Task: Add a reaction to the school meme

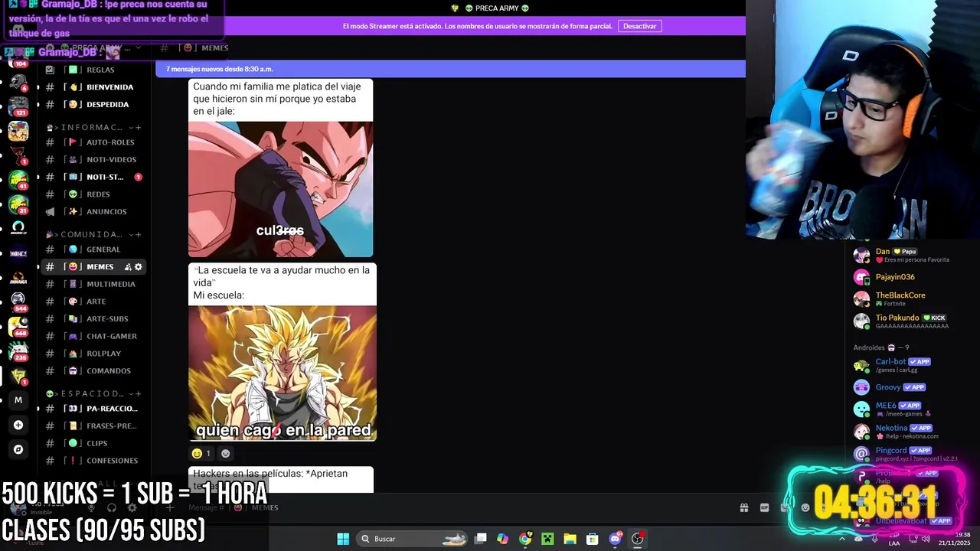Action: [225, 453]
